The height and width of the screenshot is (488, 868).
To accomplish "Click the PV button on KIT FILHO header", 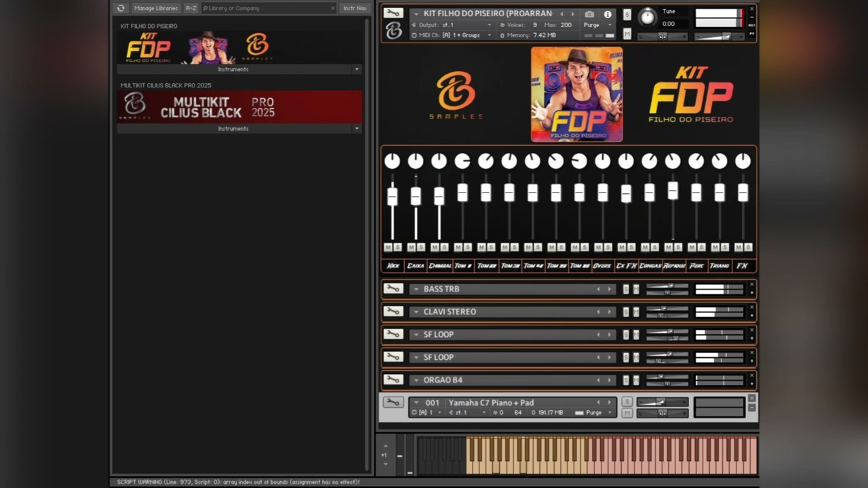I will coord(751,34).
